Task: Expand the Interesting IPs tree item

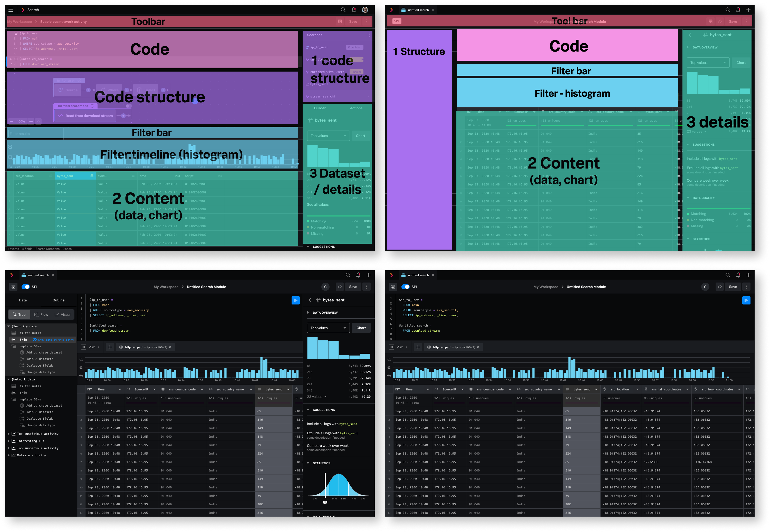Action: (x=9, y=441)
